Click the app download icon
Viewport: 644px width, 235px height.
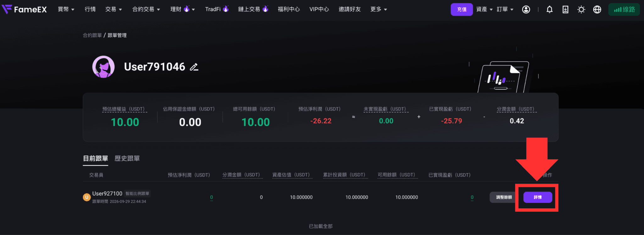coord(565,9)
